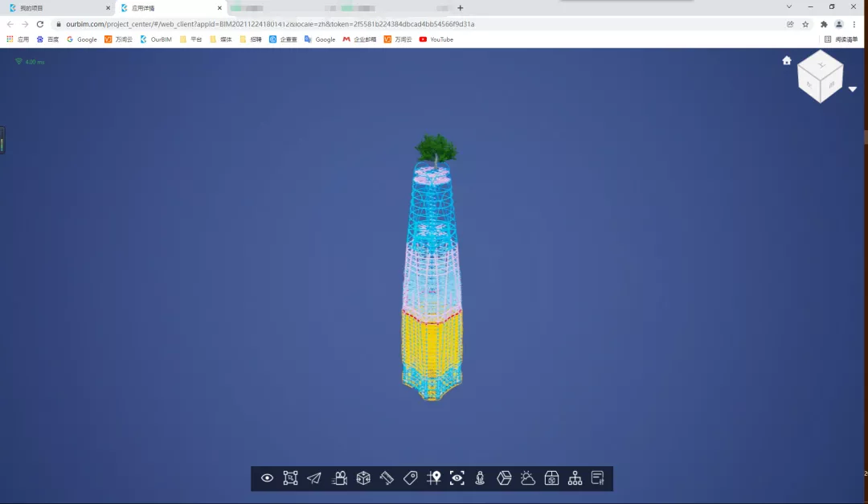
Task: Switch to first person walk mode
Action: (480, 478)
